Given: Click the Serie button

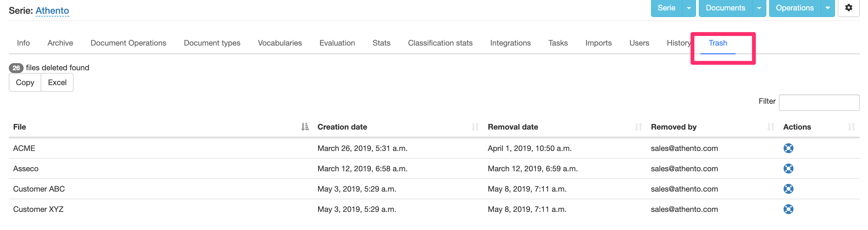Looking at the screenshot, I should 666,8.
